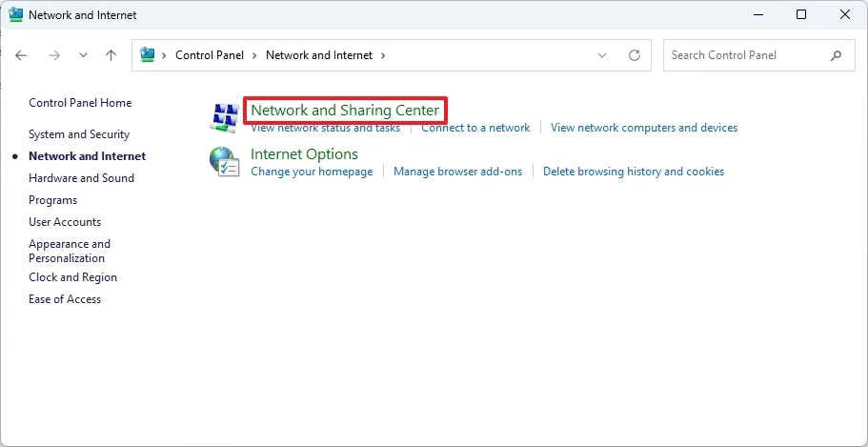Open User Accounts category

[65, 222]
